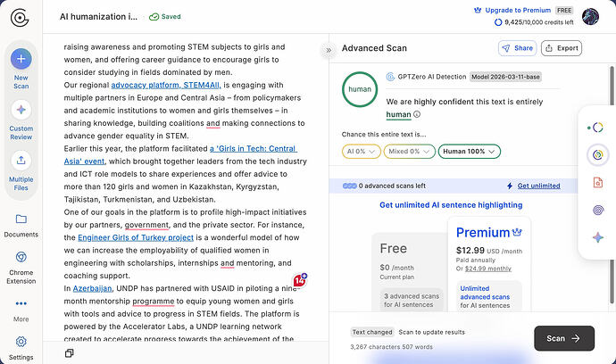
Task: Click the colorful sparkle icon in right toolbar
Action: click(x=598, y=237)
